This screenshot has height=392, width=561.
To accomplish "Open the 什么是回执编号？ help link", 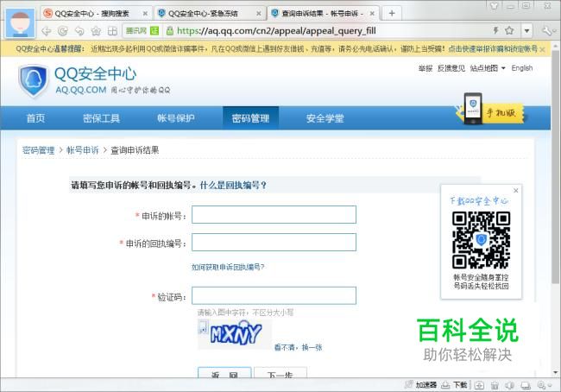I will [x=233, y=185].
